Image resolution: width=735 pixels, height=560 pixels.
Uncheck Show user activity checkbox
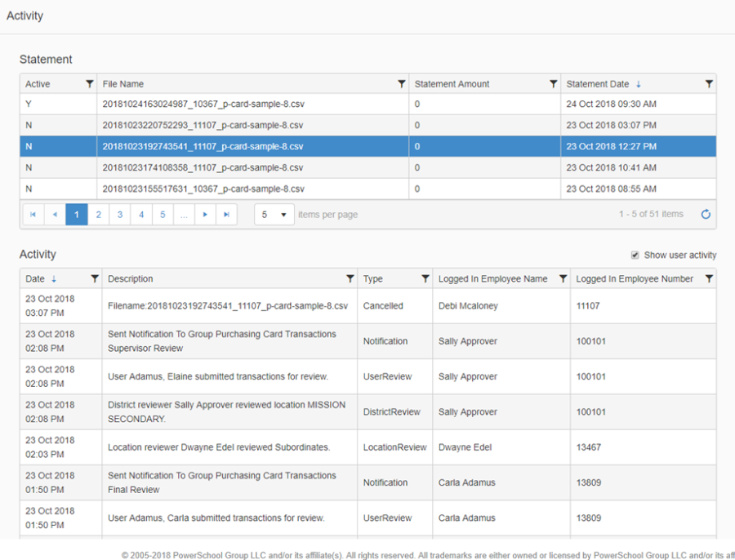click(635, 256)
